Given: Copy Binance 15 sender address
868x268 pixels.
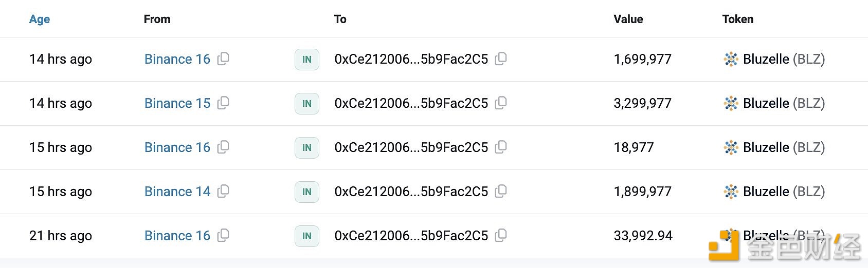Looking at the screenshot, I should pyautogui.click(x=223, y=103).
